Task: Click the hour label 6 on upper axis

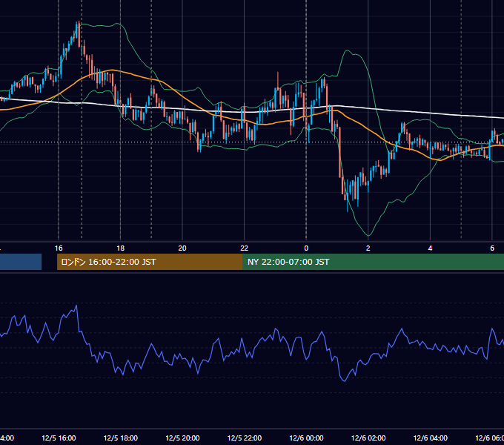Action: (492, 248)
